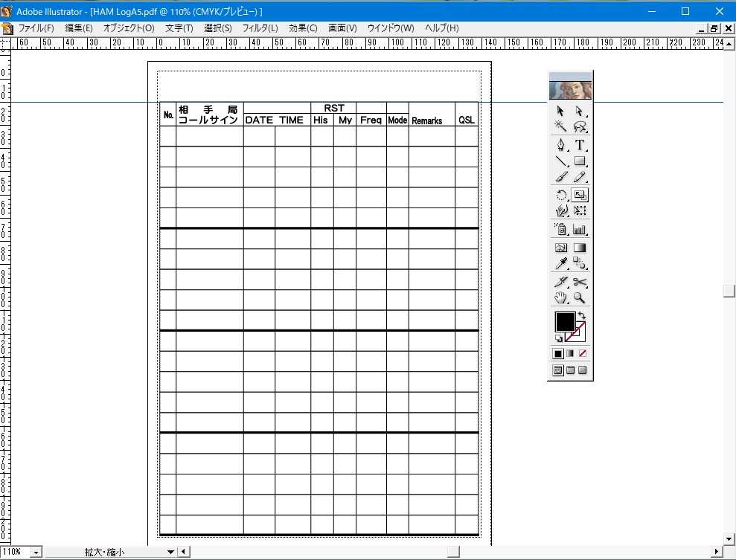Select the Symbol Sprayer tool
Image resolution: width=736 pixels, height=560 pixels.
coord(560,229)
